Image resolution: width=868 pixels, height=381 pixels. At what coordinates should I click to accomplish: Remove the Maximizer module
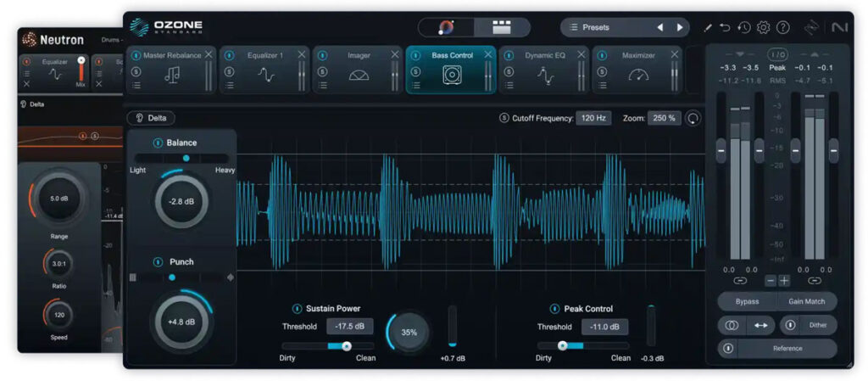click(674, 54)
